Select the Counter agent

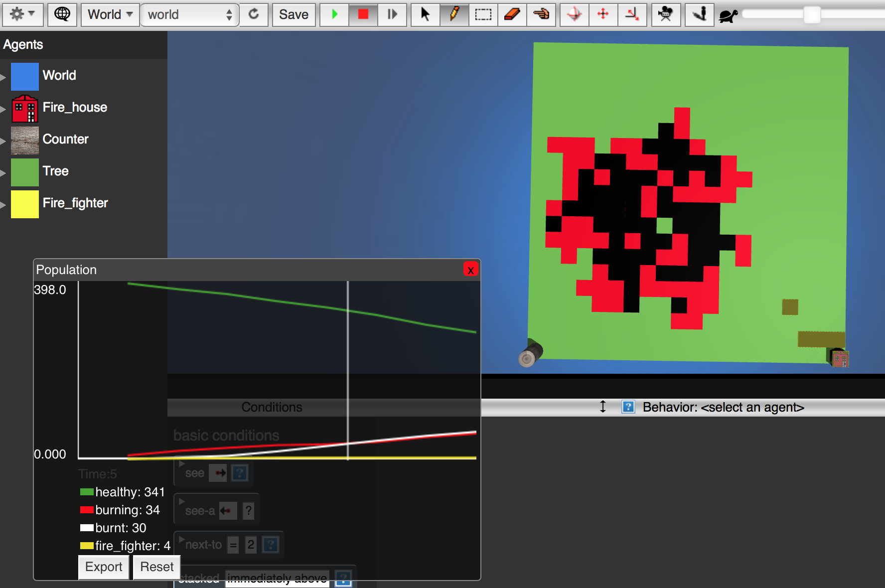coord(65,139)
